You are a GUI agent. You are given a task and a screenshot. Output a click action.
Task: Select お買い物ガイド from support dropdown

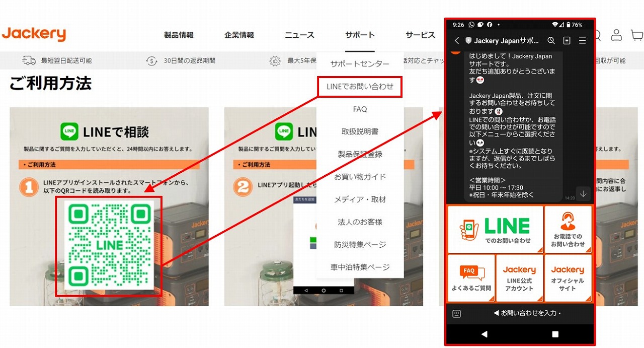[360, 177]
